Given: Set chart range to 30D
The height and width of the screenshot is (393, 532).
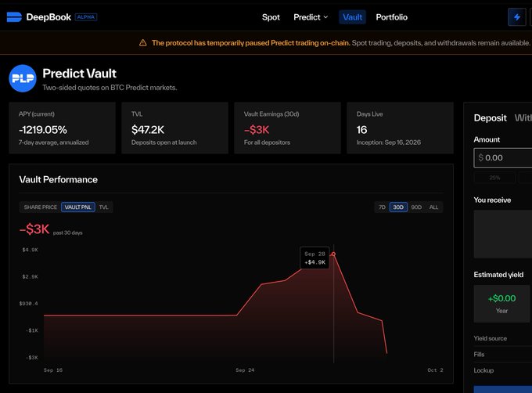Looking at the screenshot, I should [x=398, y=207].
